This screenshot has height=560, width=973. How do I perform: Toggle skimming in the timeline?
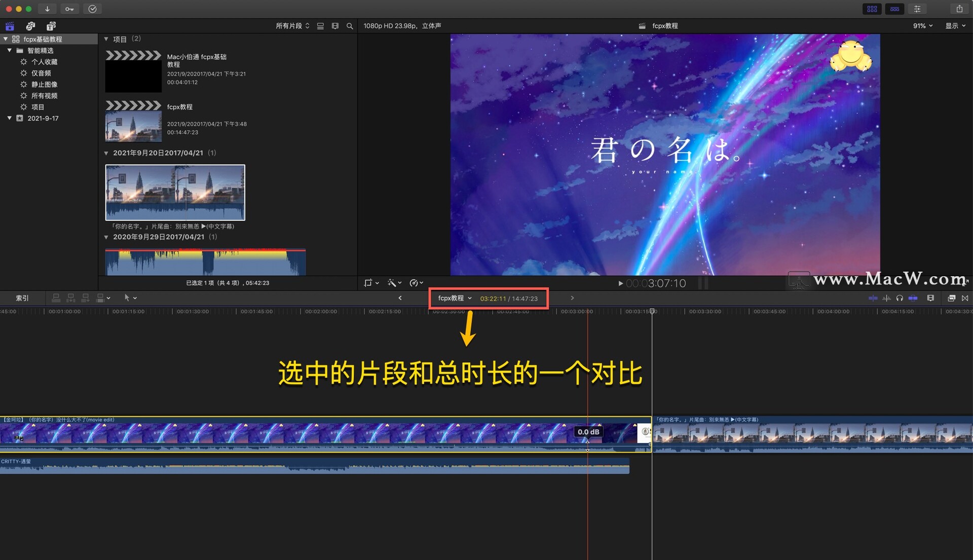click(x=873, y=298)
